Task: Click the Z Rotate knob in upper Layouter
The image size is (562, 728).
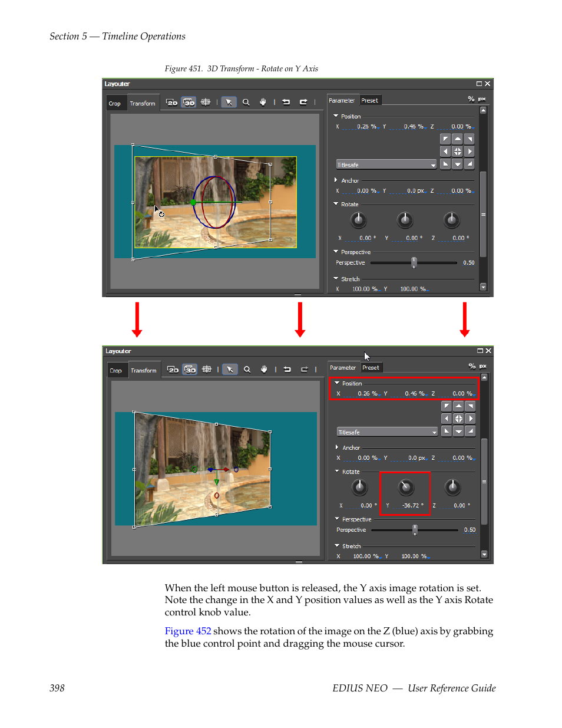Action: [x=452, y=220]
